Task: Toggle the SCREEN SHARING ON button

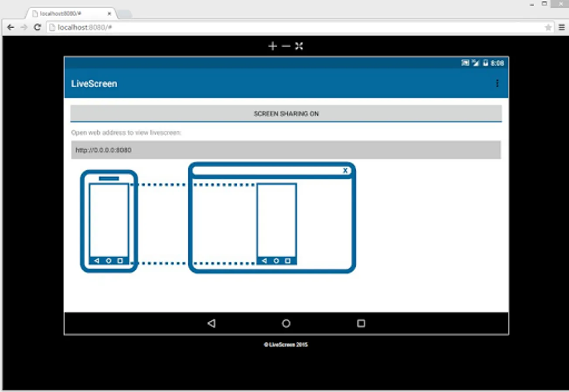Action: 286,114
